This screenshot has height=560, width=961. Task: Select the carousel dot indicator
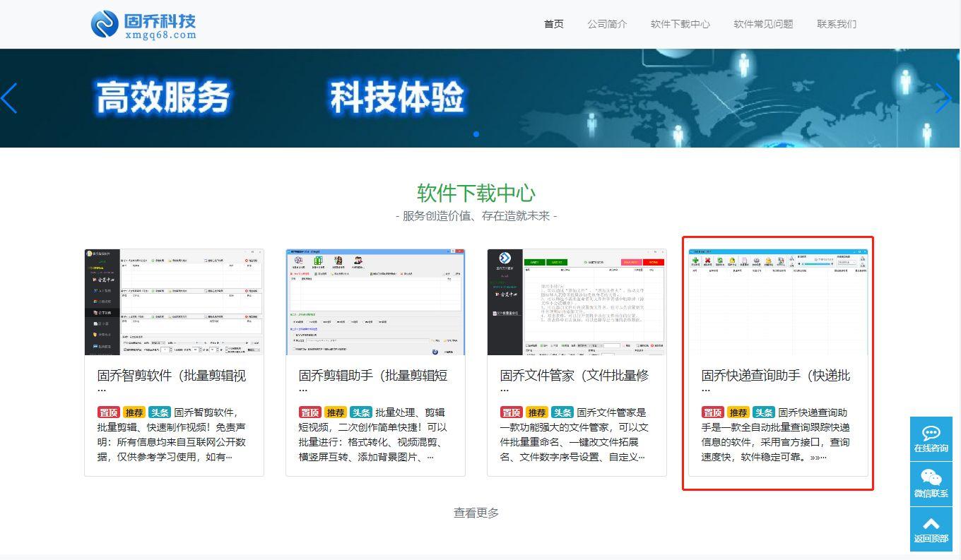click(476, 133)
